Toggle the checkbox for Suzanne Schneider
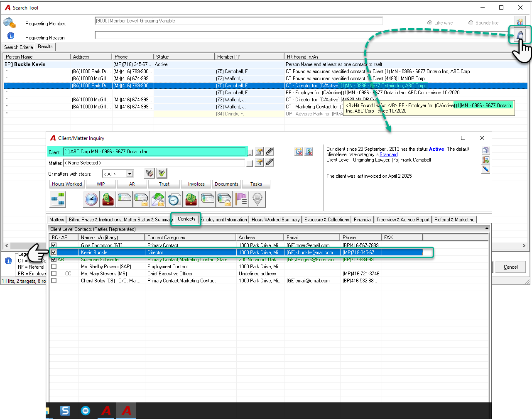The width and height of the screenshot is (532, 419). 54,259
